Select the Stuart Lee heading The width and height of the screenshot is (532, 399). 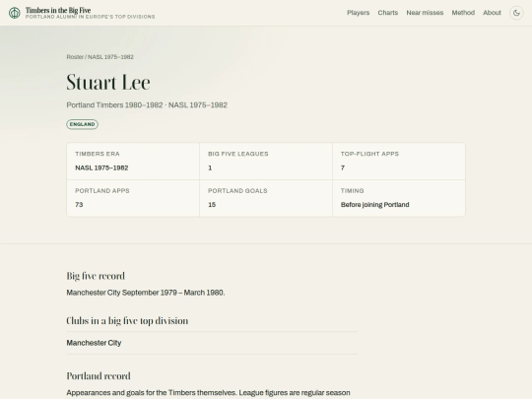pyautogui.click(x=108, y=83)
